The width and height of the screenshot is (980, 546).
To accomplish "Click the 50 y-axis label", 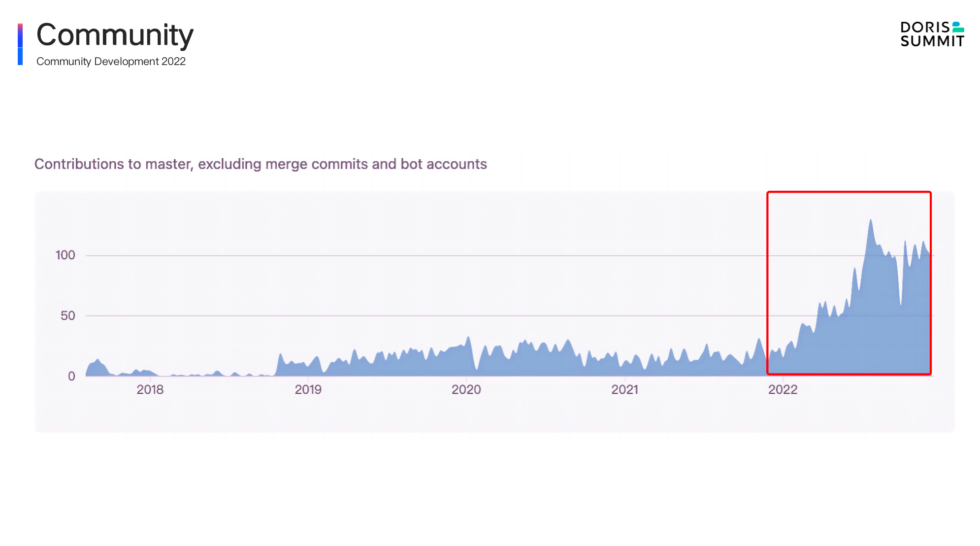I will point(68,316).
